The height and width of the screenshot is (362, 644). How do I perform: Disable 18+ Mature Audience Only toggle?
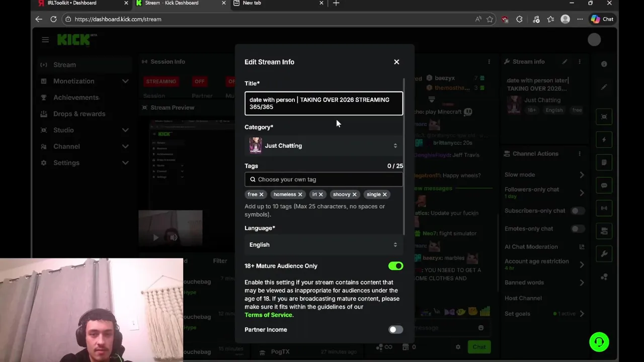395,266
